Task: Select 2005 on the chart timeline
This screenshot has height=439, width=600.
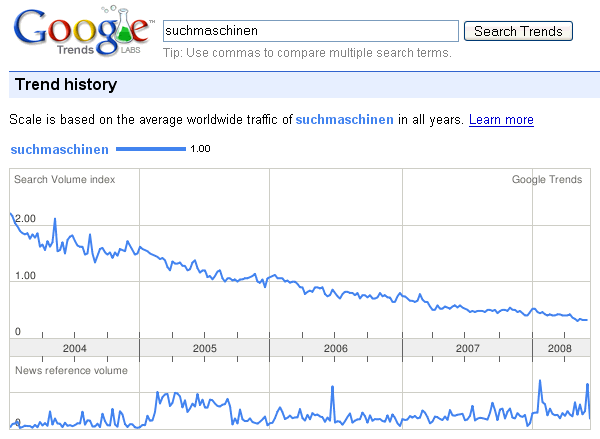Action: [x=205, y=348]
